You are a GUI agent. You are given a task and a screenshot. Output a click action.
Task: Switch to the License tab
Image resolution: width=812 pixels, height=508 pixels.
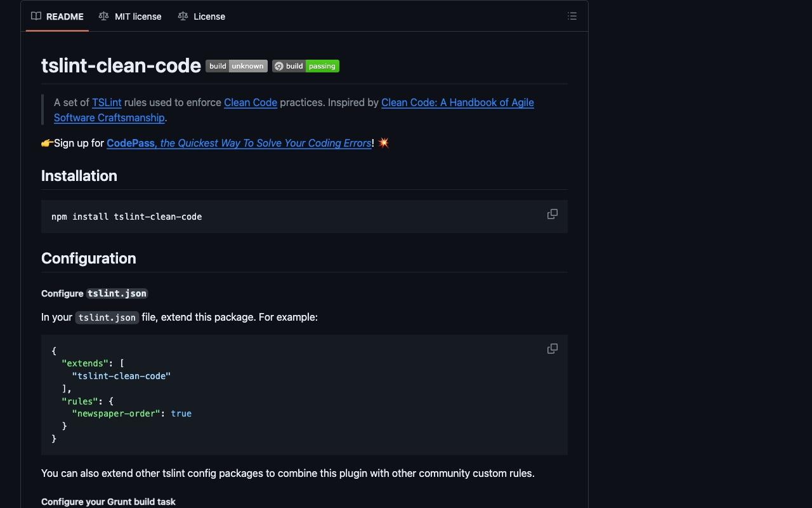tap(202, 17)
